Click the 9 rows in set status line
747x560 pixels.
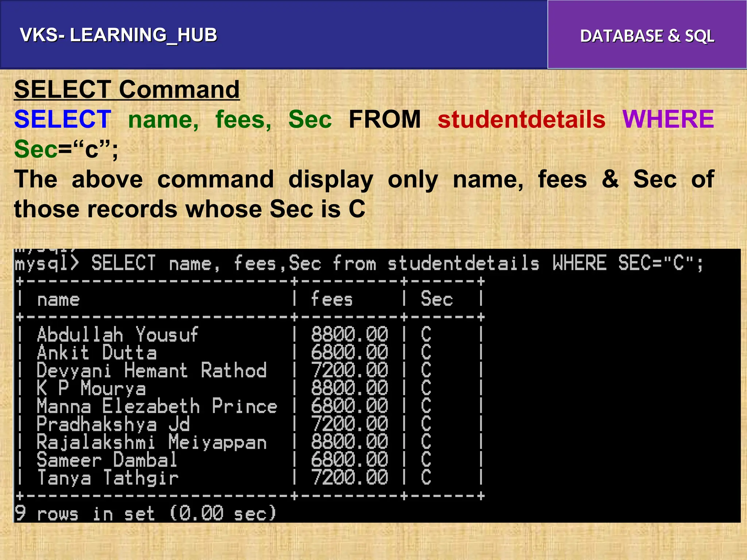pos(146,513)
